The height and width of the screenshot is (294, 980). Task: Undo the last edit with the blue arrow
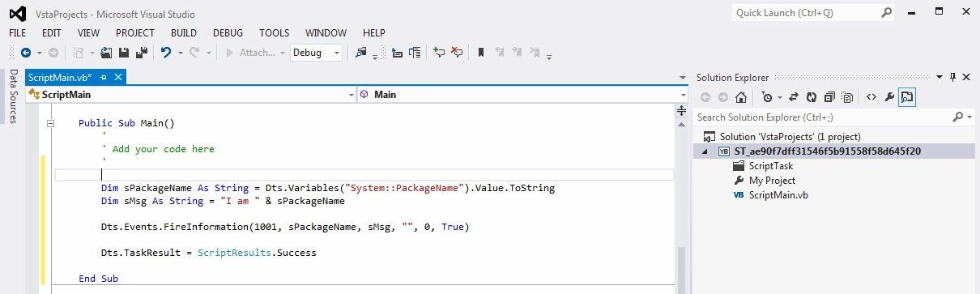click(x=165, y=53)
